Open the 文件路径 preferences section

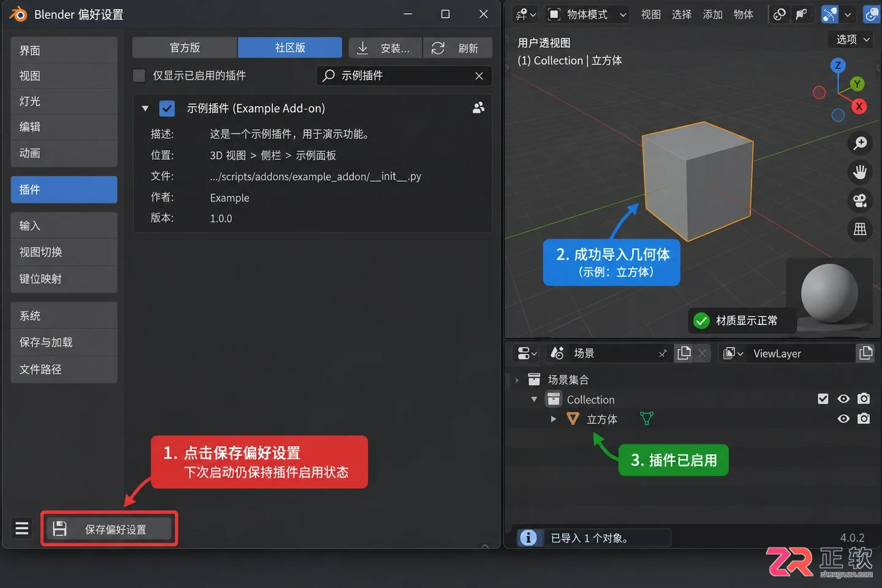64,369
